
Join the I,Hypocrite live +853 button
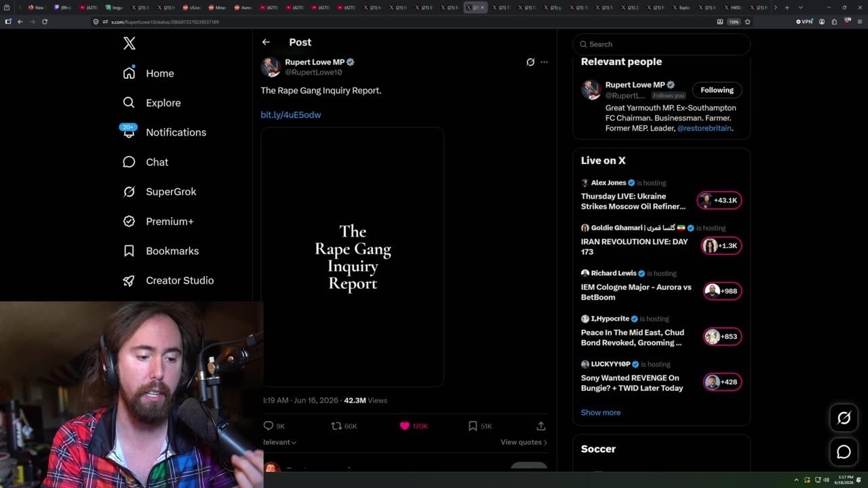tap(723, 336)
